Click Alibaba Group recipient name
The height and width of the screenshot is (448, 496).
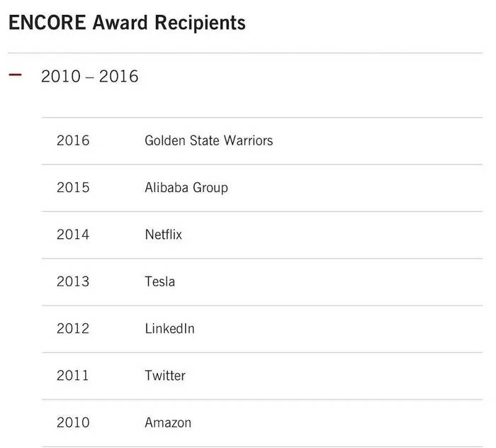(186, 188)
